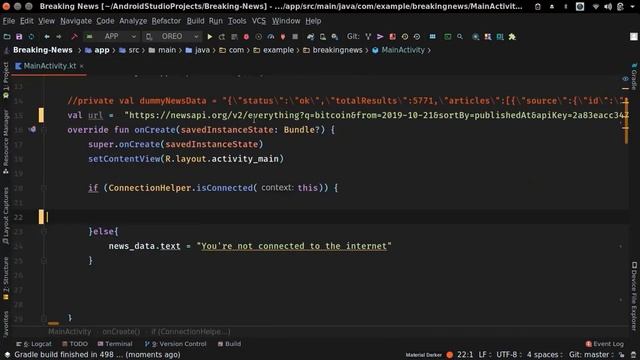Navigate back with the left arrow icon
The image size is (640, 360).
click(x=47, y=37)
